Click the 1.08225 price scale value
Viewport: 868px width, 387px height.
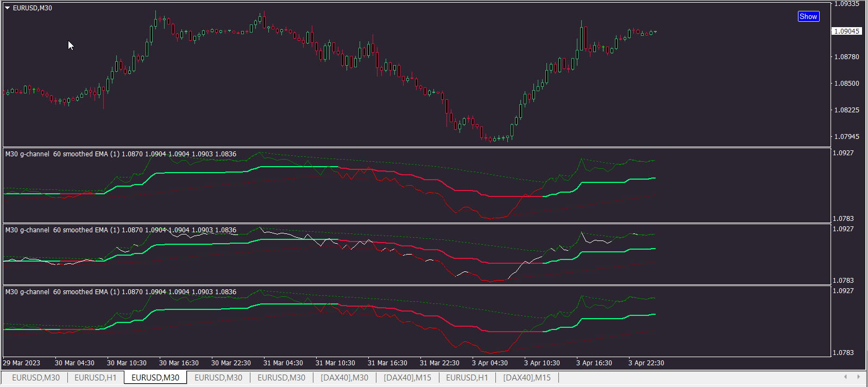(847, 110)
